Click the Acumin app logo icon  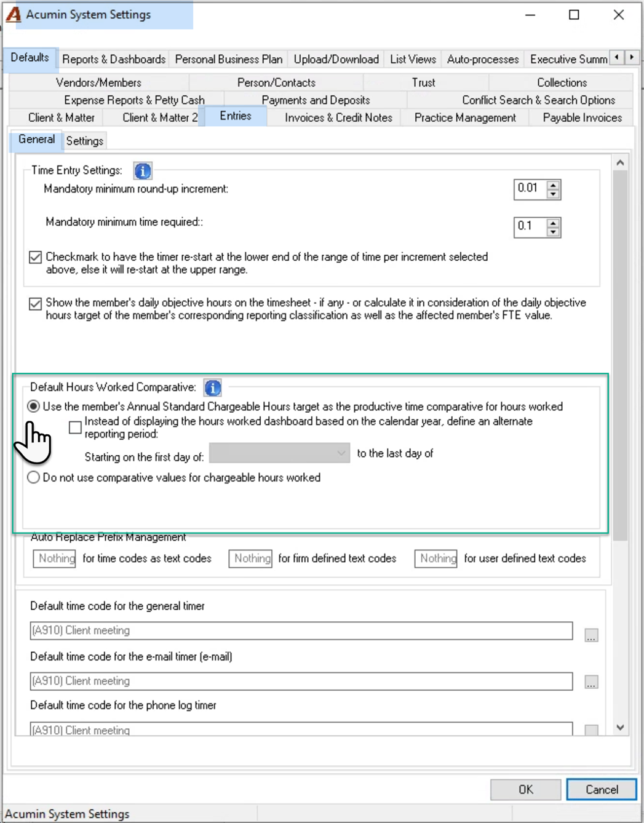pos(14,15)
